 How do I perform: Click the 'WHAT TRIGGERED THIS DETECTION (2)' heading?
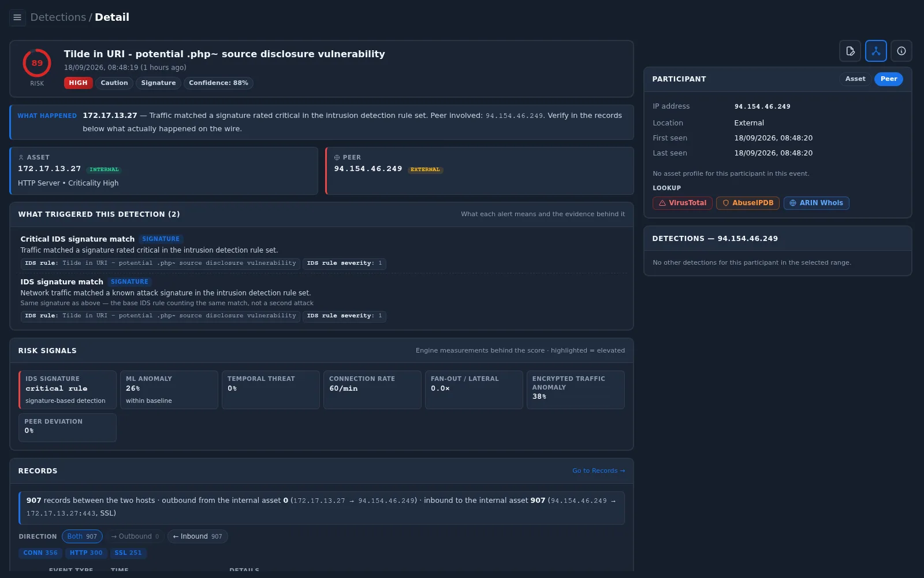tap(99, 214)
